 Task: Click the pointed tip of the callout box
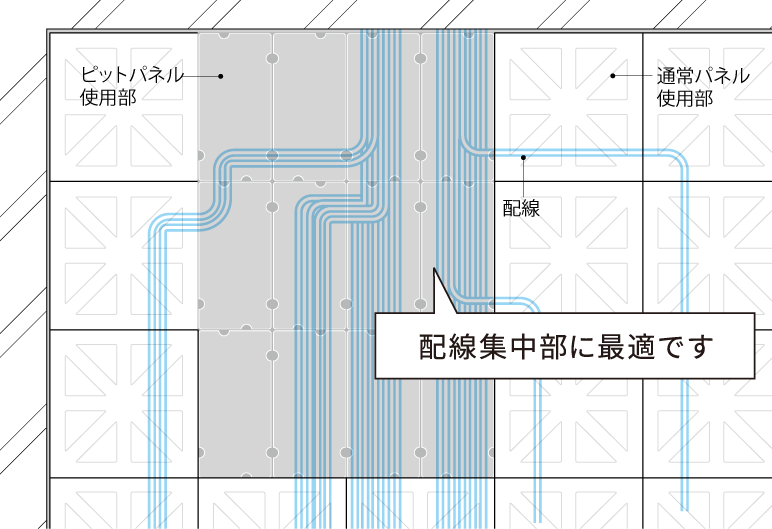coord(434,270)
